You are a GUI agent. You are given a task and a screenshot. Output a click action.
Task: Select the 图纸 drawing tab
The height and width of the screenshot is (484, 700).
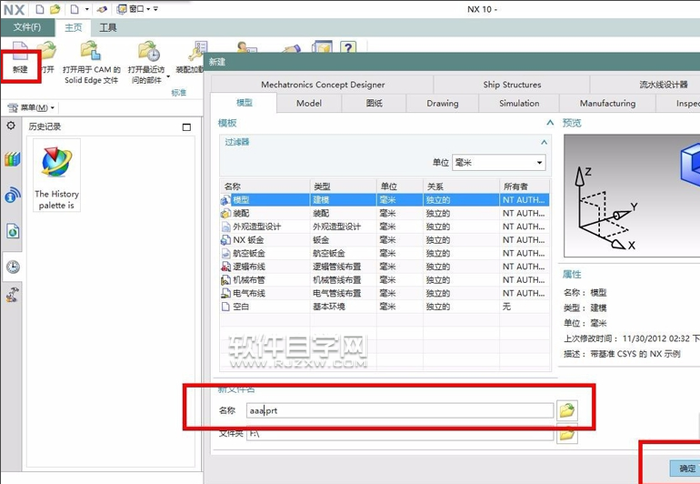374,103
